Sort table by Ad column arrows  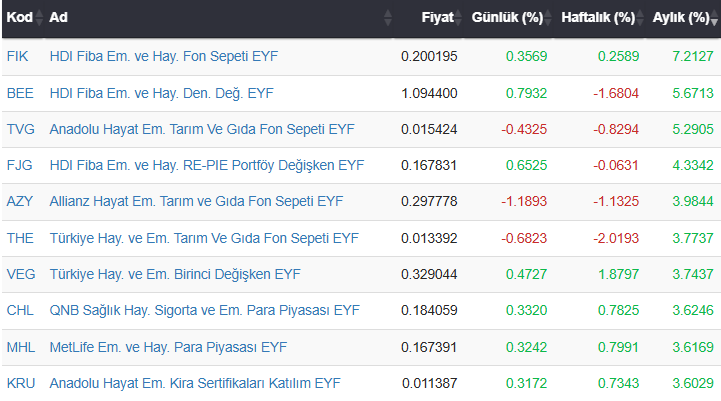[x=388, y=17]
